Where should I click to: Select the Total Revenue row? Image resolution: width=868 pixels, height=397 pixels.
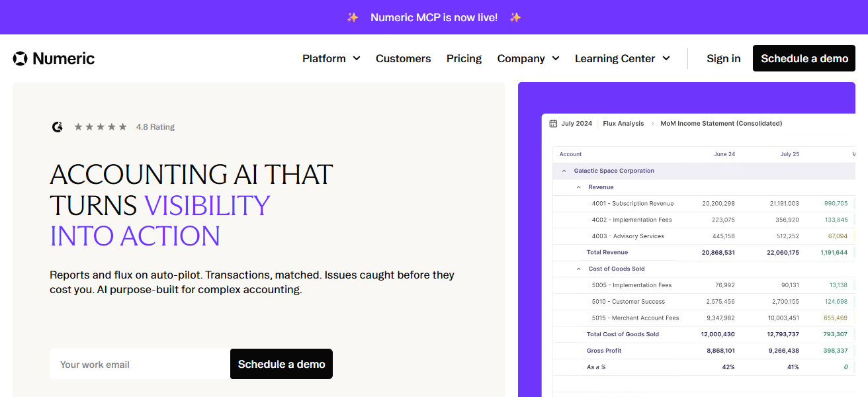coord(704,252)
